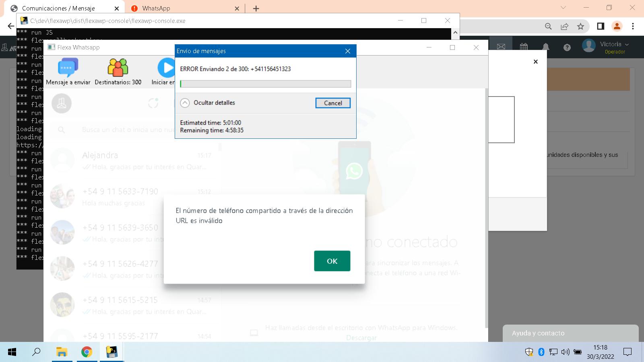Open Windows Start menu
Screen dimensions: 644x362
pyautogui.click(x=12, y=352)
